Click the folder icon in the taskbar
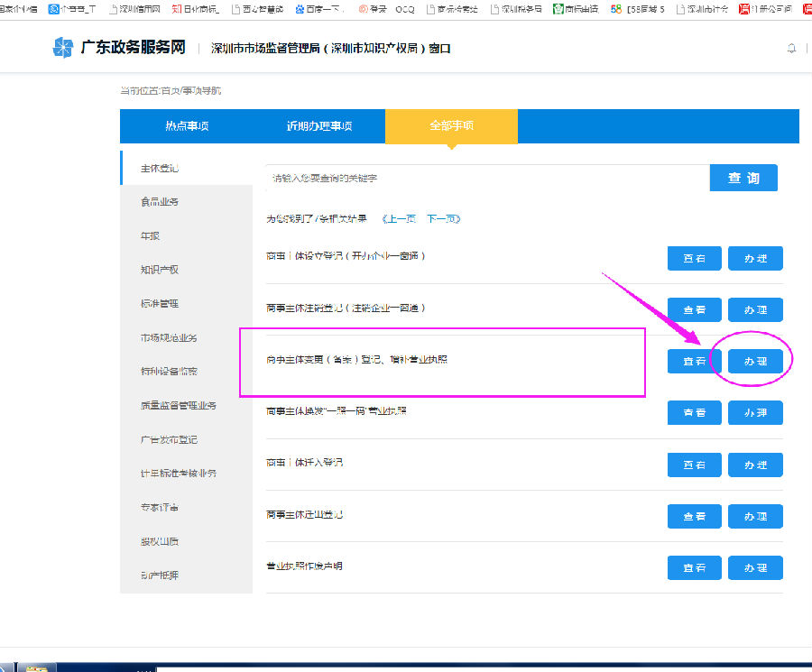Viewport: 812px width, 672px height. coord(35,667)
